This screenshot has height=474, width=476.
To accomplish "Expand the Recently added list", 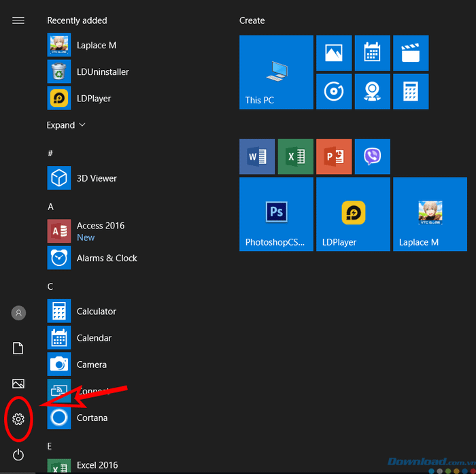I will (x=66, y=125).
